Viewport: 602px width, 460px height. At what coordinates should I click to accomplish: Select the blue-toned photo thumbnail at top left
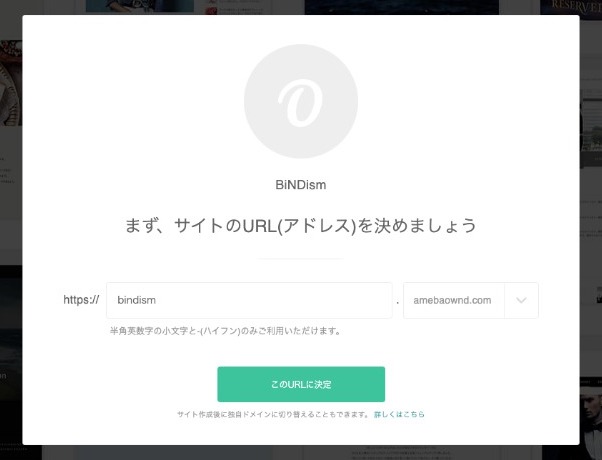click(140, 6)
